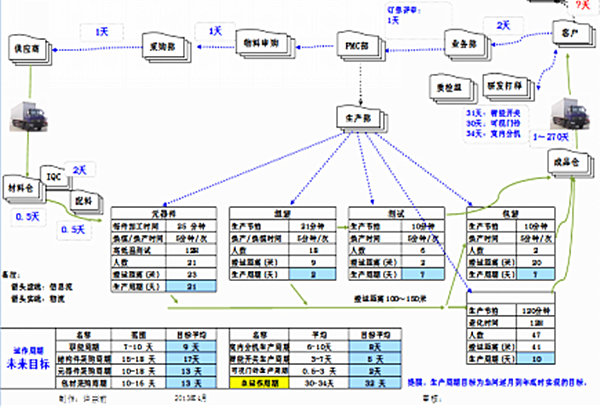
Task: Click the left delivery truck icon
Action: click(x=31, y=118)
